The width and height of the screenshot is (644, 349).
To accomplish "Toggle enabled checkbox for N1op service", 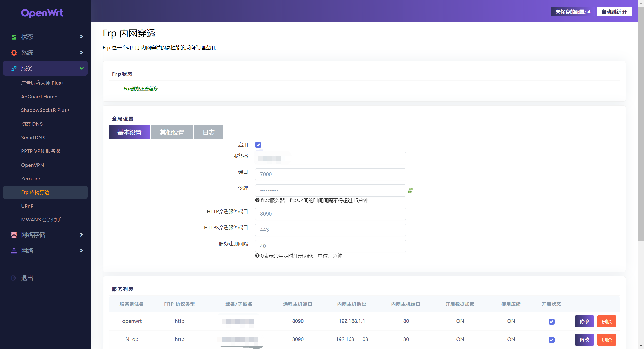I will tap(551, 340).
